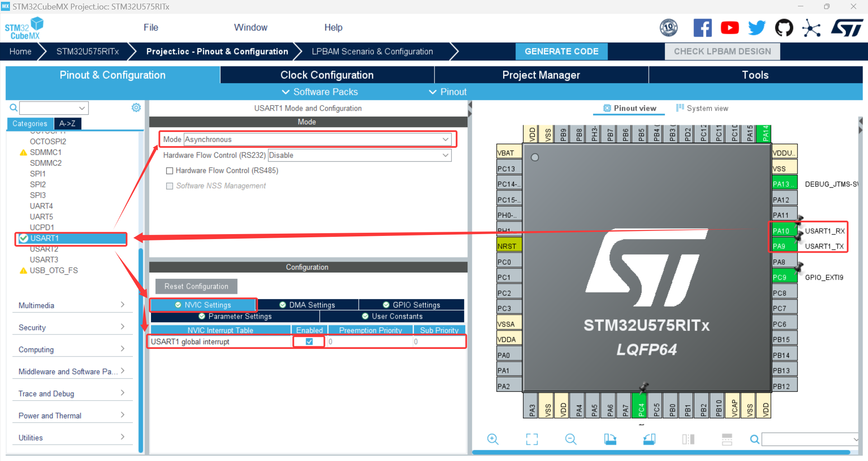Click the ST community network icon
This screenshot has height=461, width=868.
[x=811, y=28]
